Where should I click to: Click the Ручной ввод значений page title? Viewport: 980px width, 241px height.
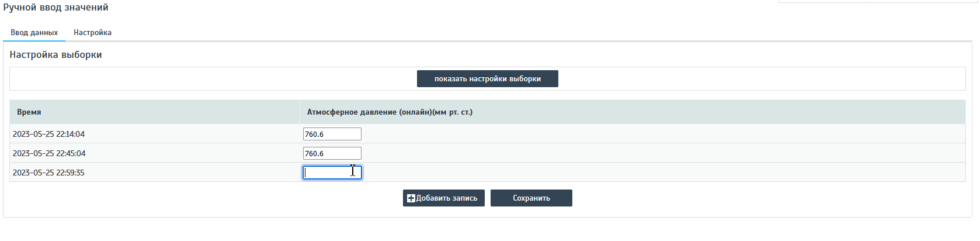pos(55,8)
